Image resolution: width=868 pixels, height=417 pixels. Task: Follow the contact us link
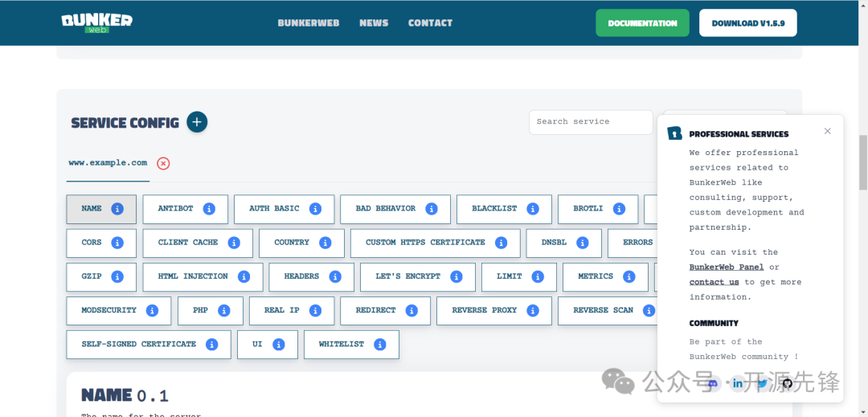(x=714, y=282)
